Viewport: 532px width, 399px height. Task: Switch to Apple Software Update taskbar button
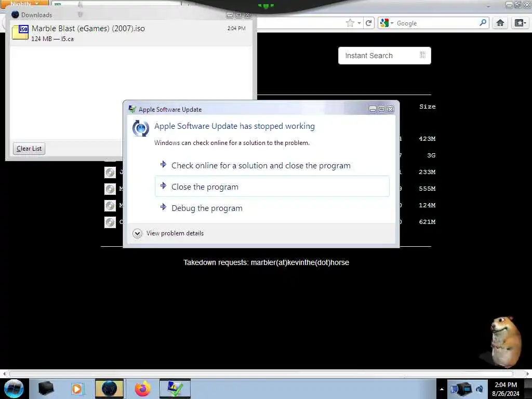[175, 389]
